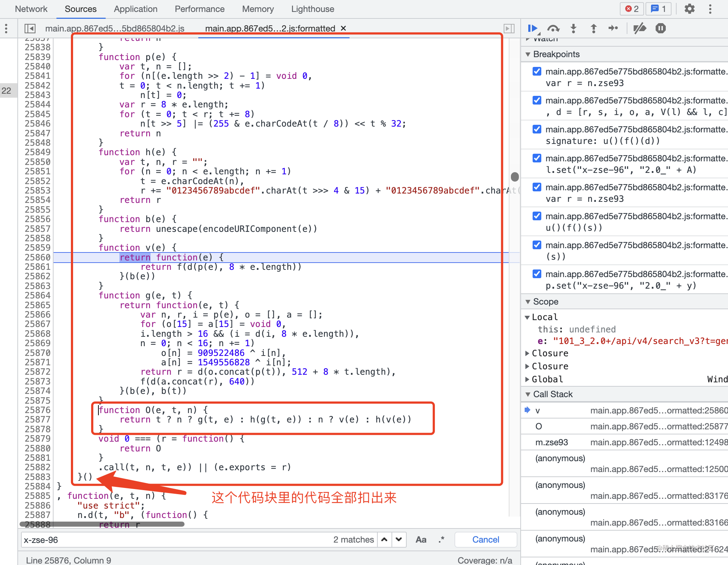Uncheck second 'var r = n.zse93' breakpoint
The width and height of the screenshot is (728, 565).
coord(537,187)
